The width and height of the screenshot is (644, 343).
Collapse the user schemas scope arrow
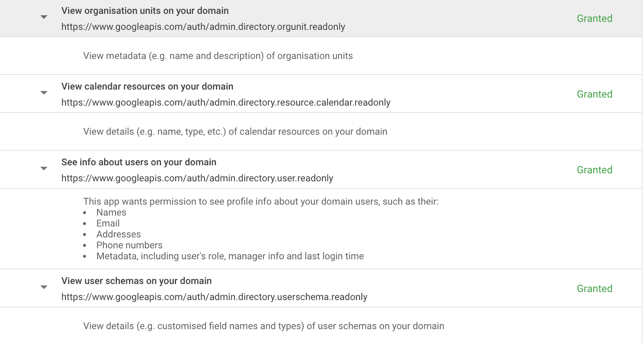point(44,287)
